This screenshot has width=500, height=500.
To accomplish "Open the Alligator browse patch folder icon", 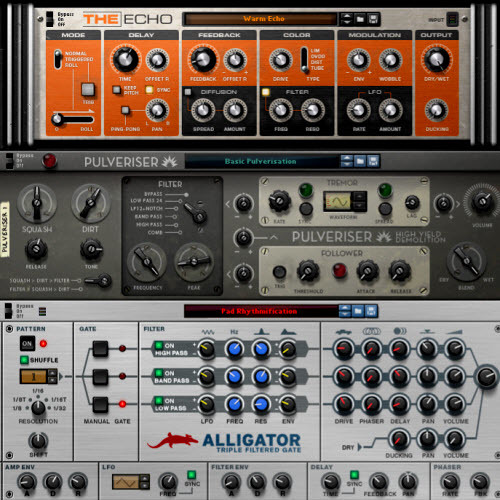I will tap(358, 311).
